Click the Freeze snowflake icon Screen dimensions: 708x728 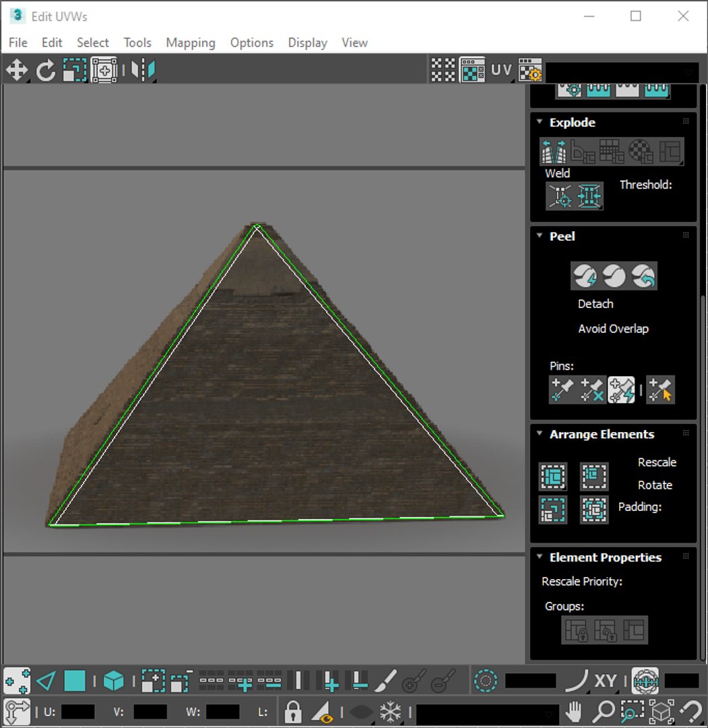tap(390, 712)
